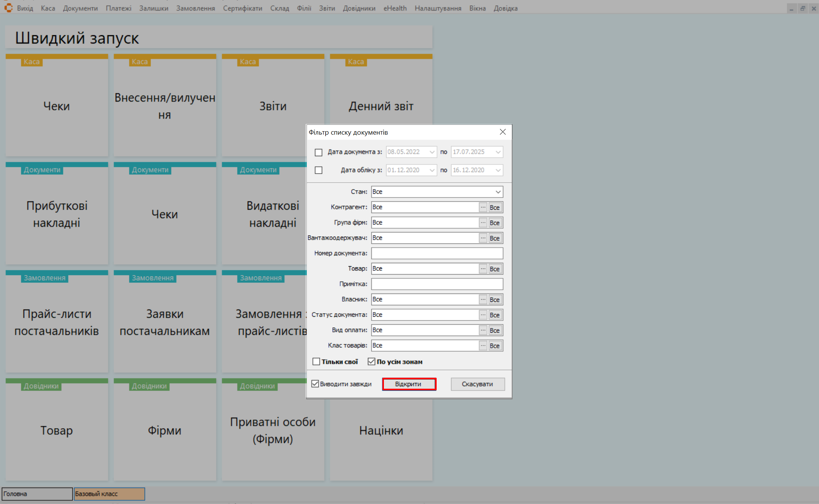Click the orange application logo icon
Image resolution: width=819 pixels, height=504 pixels.
click(x=8, y=8)
